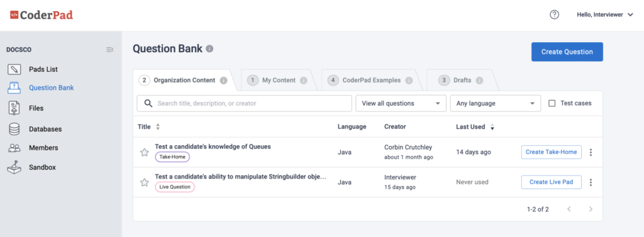Image resolution: width=644 pixels, height=237 pixels.
Task: Star the Queues knowledge question
Action: pyautogui.click(x=145, y=152)
